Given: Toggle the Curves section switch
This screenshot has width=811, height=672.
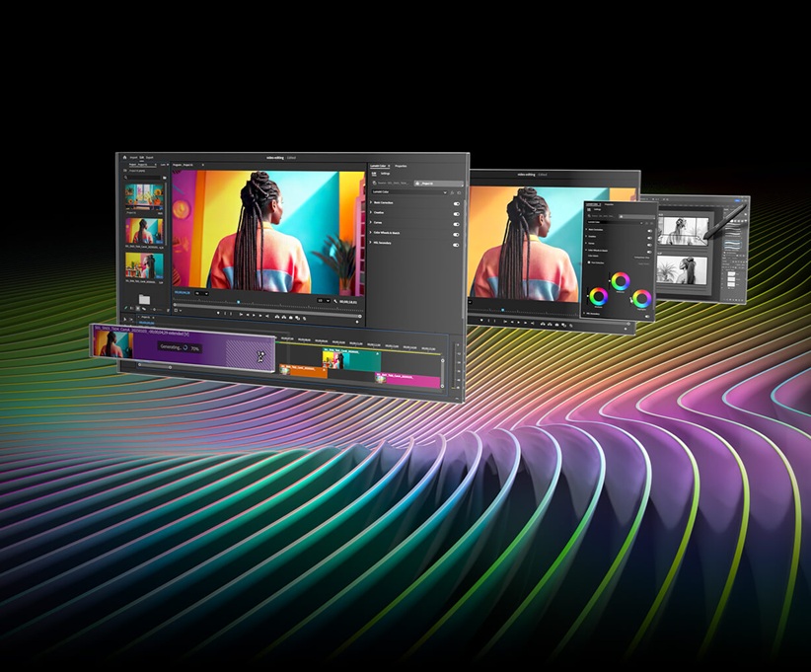Looking at the screenshot, I should click(x=457, y=225).
